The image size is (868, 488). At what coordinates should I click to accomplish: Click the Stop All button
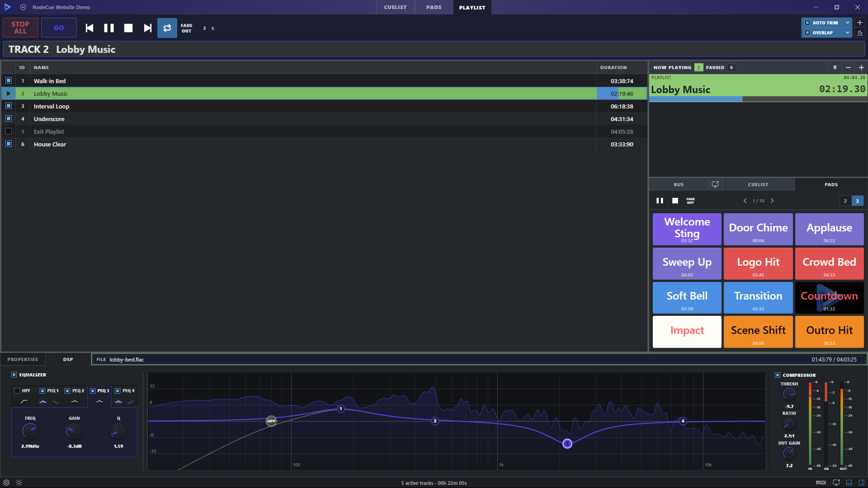click(x=20, y=28)
